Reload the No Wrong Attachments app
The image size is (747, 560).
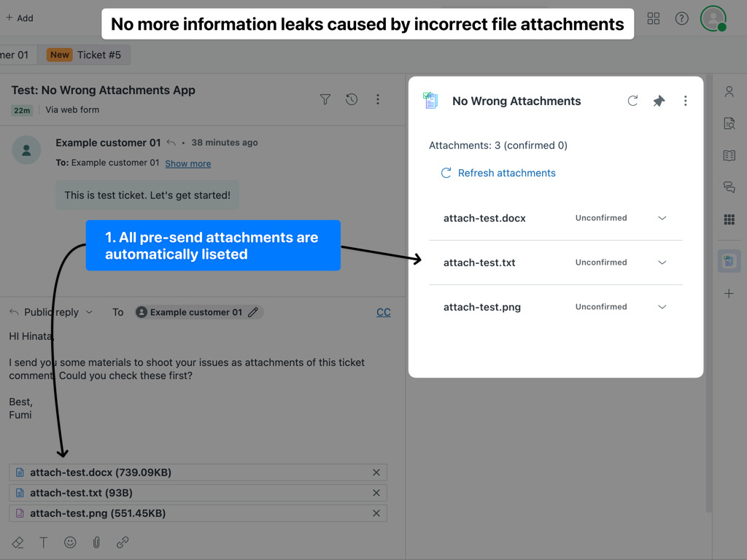coord(632,101)
